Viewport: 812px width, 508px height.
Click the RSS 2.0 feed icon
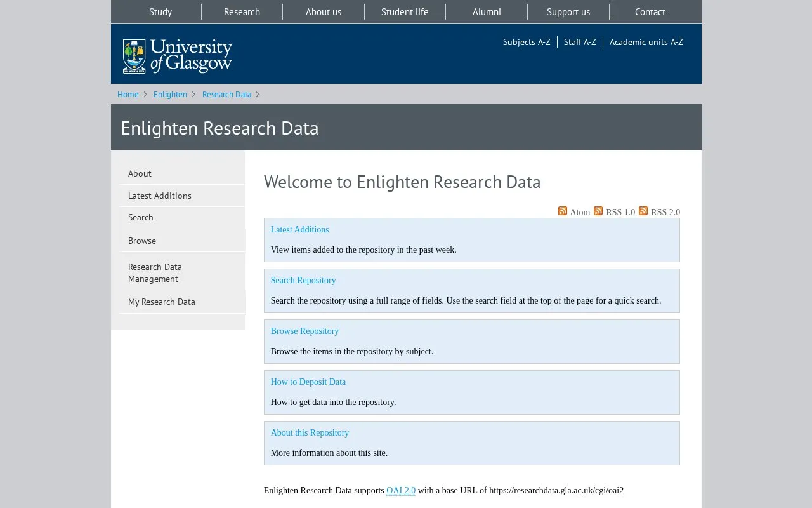pyautogui.click(x=643, y=211)
